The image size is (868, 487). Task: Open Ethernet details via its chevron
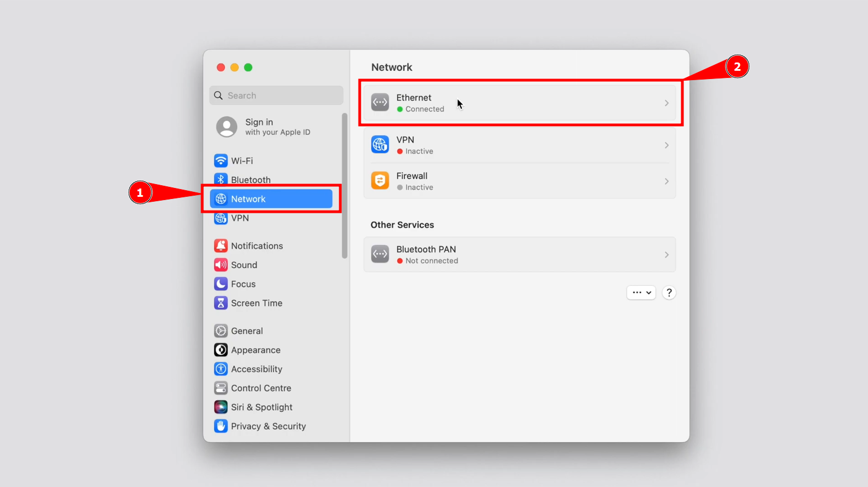(x=666, y=103)
